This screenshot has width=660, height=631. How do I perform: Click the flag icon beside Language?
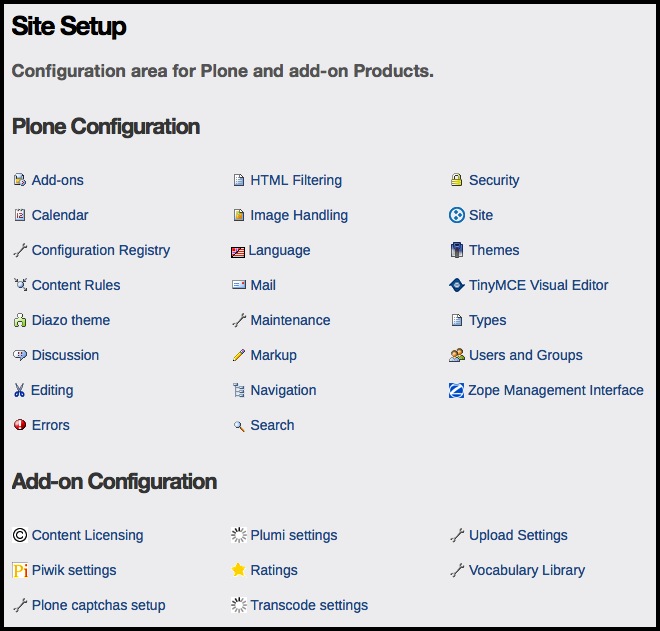click(x=238, y=252)
